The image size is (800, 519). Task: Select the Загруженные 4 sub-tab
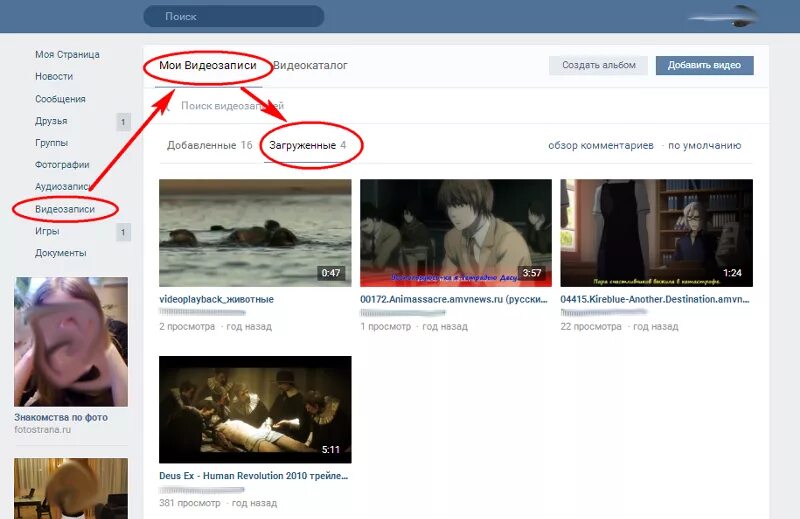308,146
